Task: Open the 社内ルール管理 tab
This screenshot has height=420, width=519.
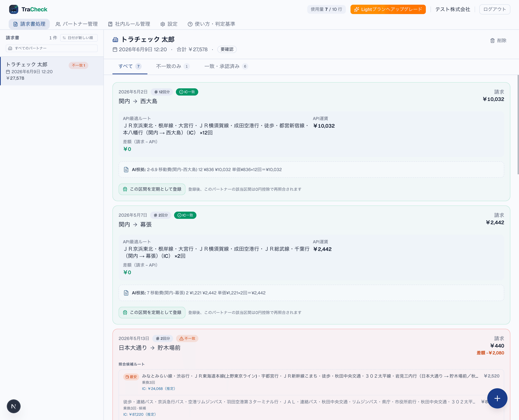Action: click(129, 24)
